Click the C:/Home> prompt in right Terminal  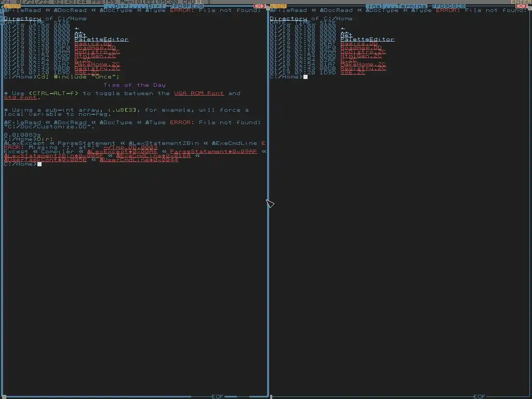tap(286, 77)
